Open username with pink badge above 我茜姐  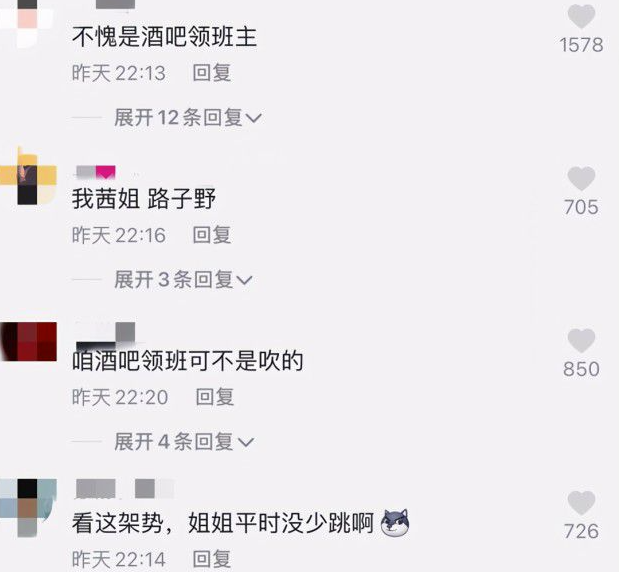click(96, 172)
